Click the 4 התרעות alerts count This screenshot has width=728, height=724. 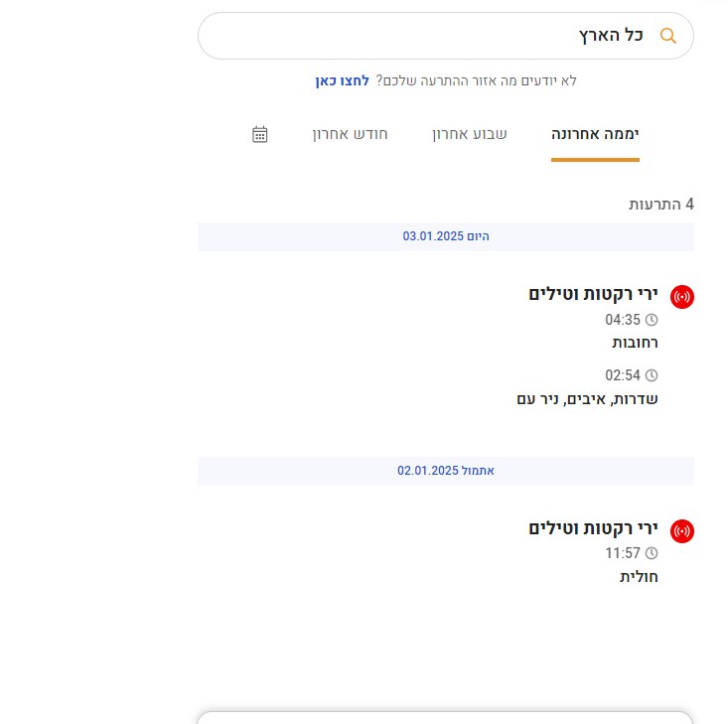pyautogui.click(x=661, y=204)
